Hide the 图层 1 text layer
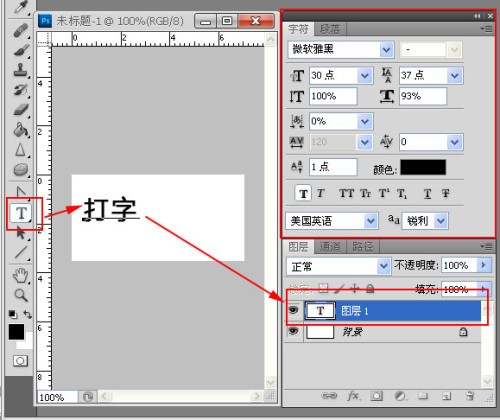 (293, 310)
